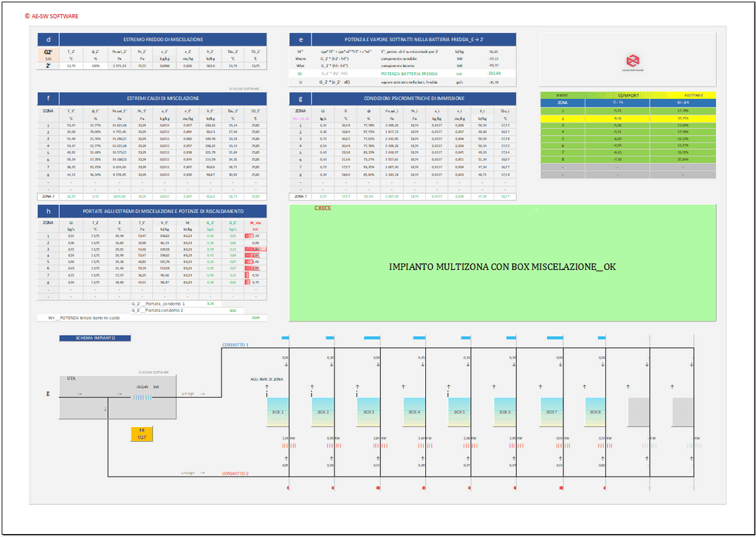Image resolution: width=756 pixels, height=537 pixels.
Task: Select the BOX 4 mixing box
Action: point(414,412)
